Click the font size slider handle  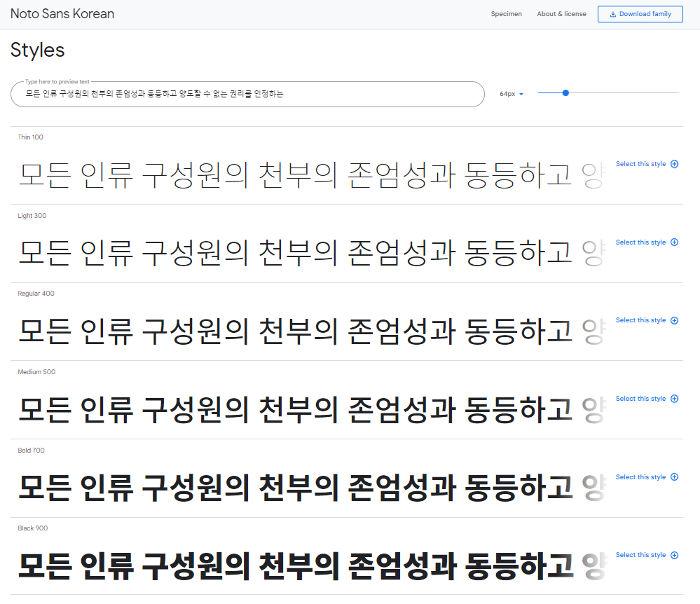[565, 93]
